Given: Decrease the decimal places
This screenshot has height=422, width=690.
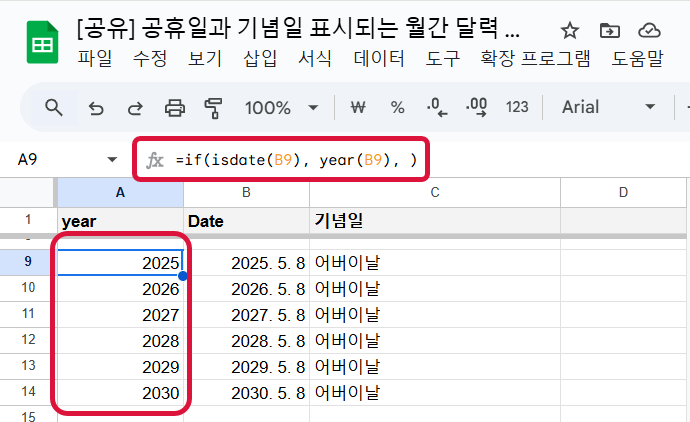Looking at the screenshot, I should click(x=436, y=107).
